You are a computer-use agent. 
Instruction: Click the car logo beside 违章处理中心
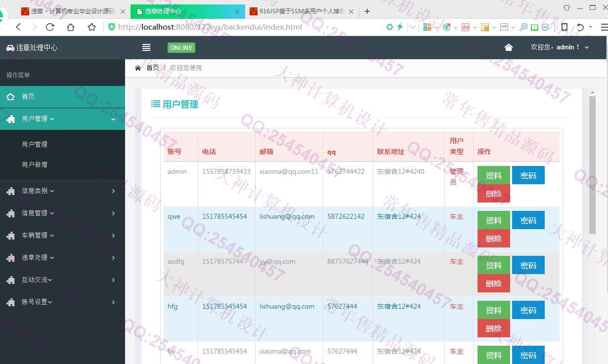coord(10,48)
